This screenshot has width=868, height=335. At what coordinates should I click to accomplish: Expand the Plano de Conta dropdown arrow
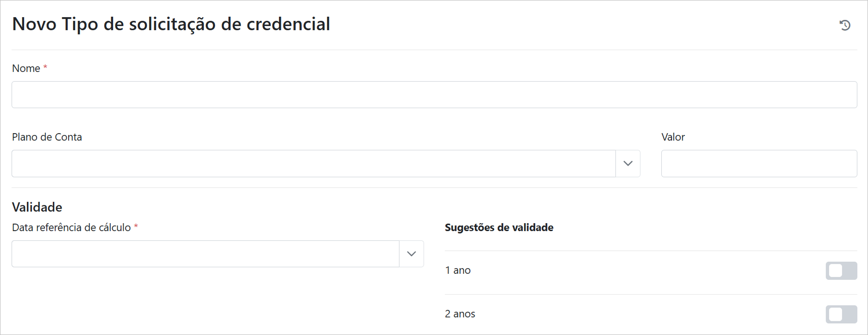tap(628, 163)
